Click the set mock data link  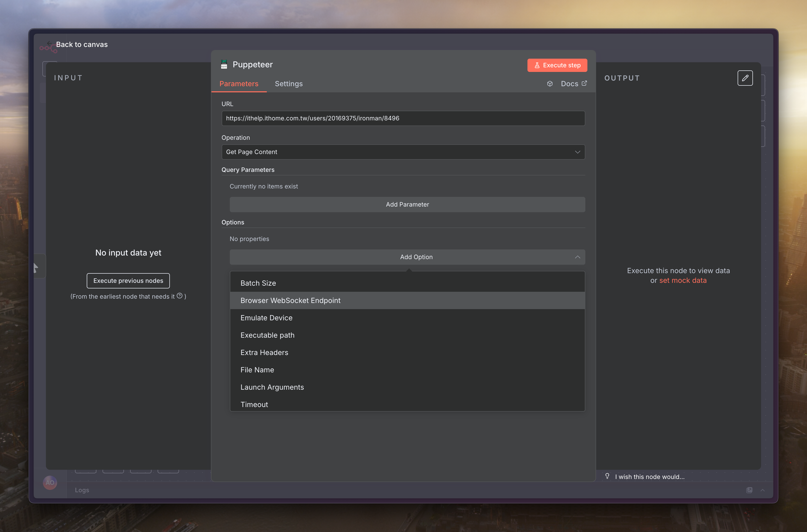coord(683,281)
